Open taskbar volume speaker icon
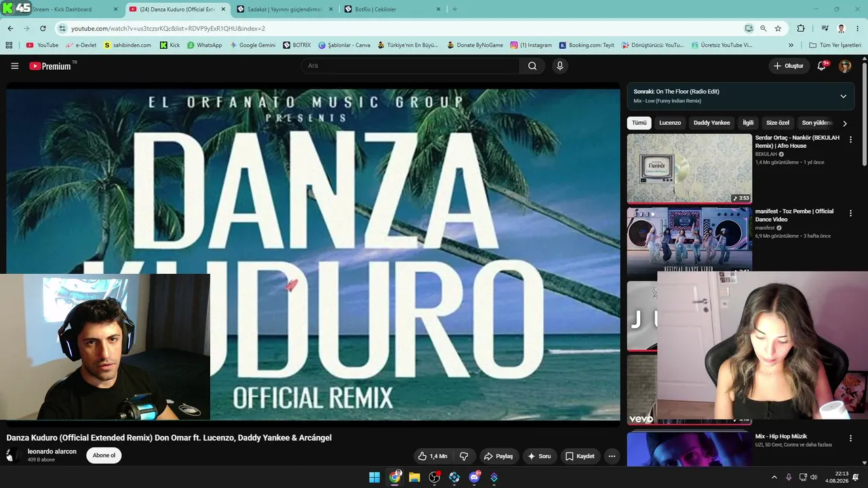 pyautogui.click(x=814, y=477)
